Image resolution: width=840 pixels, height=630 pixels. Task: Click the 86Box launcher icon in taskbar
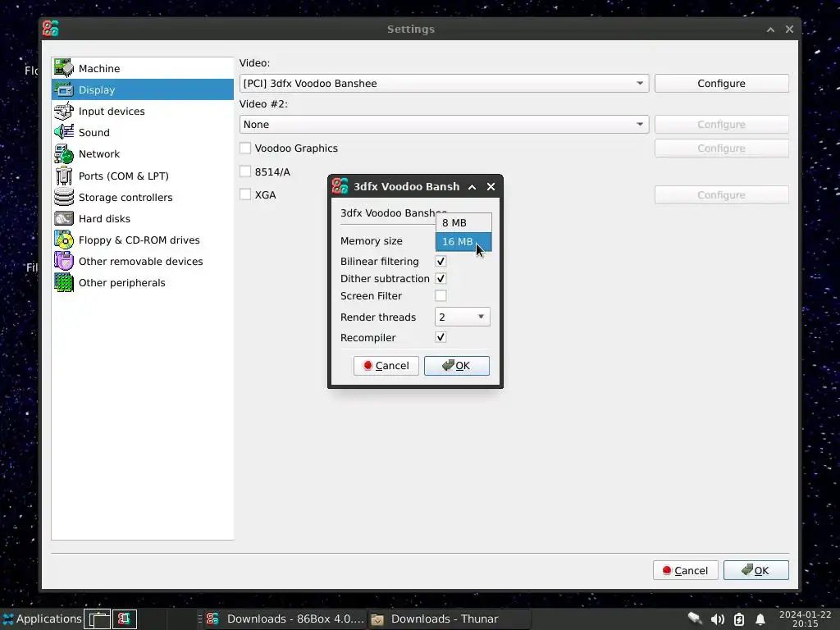(x=125, y=619)
